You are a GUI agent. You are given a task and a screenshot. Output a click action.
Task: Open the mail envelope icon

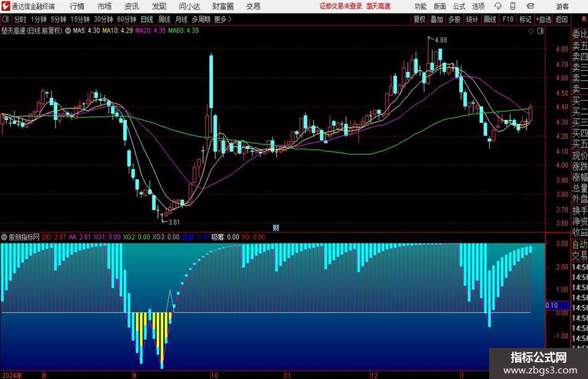(530, 6)
